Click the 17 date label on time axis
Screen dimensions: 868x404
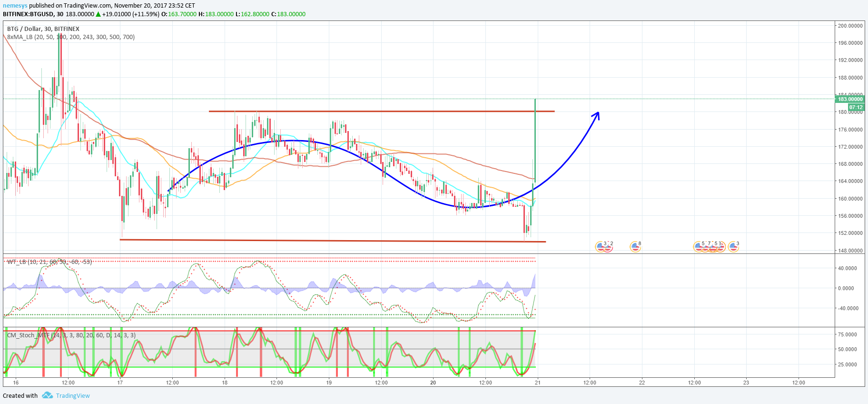coord(120,382)
